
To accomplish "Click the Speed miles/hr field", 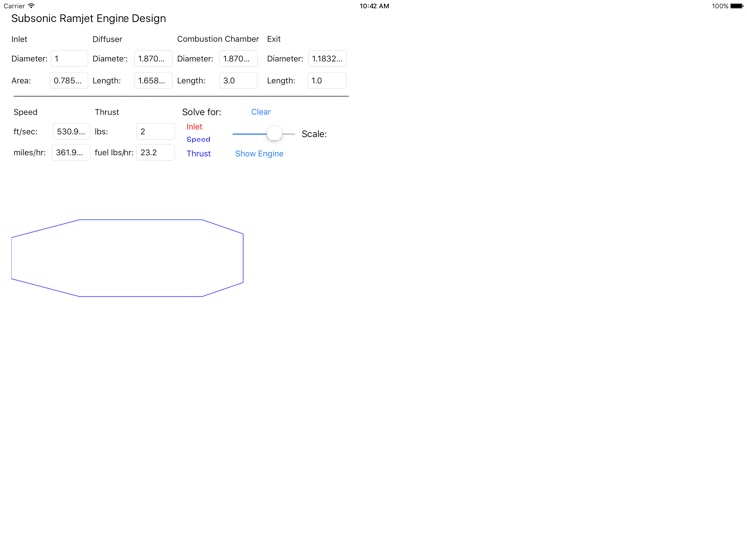I will tap(71, 153).
